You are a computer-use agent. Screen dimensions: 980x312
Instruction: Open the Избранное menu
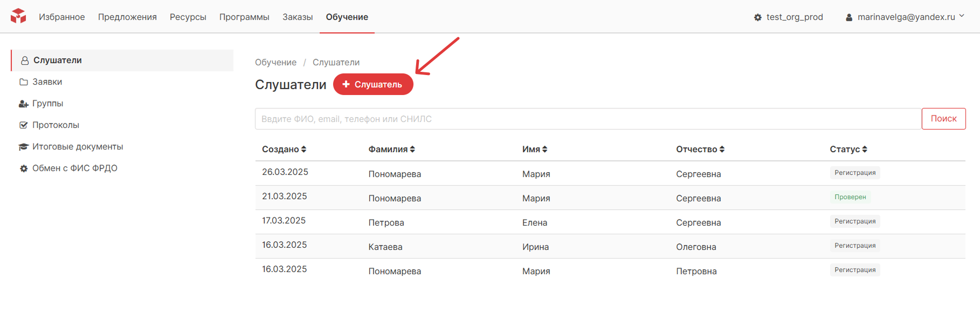pos(62,17)
